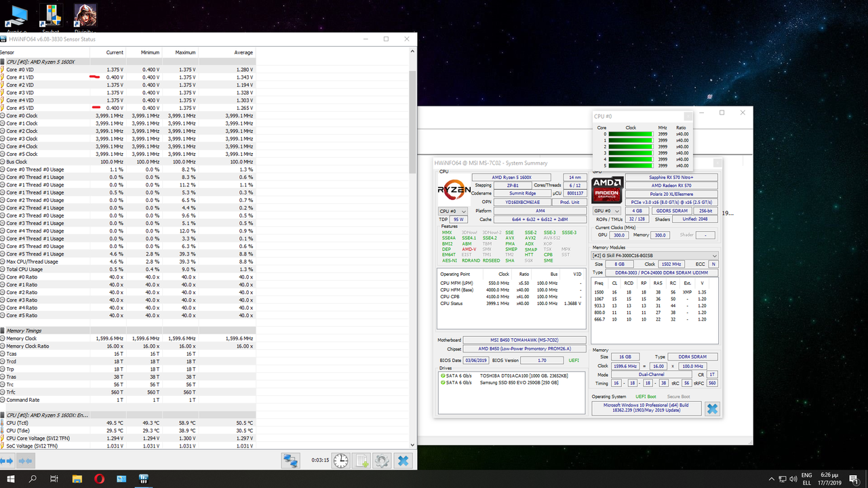
Task: Select the CPU Status operating point row
Action: (511, 303)
